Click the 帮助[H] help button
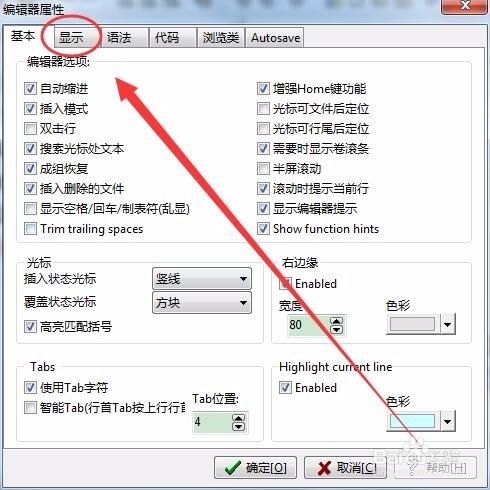The width and height of the screenshot is (490, 490). pos(436,468)
